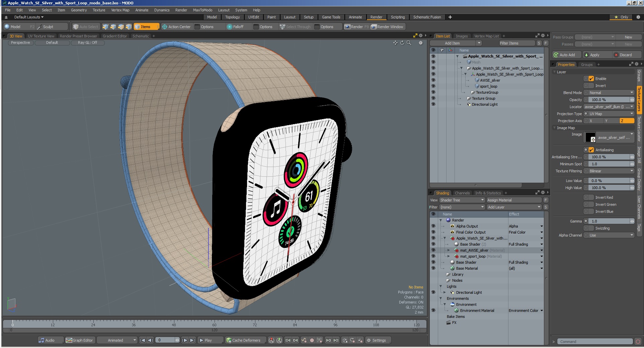Open Audio options

point(50,340)
